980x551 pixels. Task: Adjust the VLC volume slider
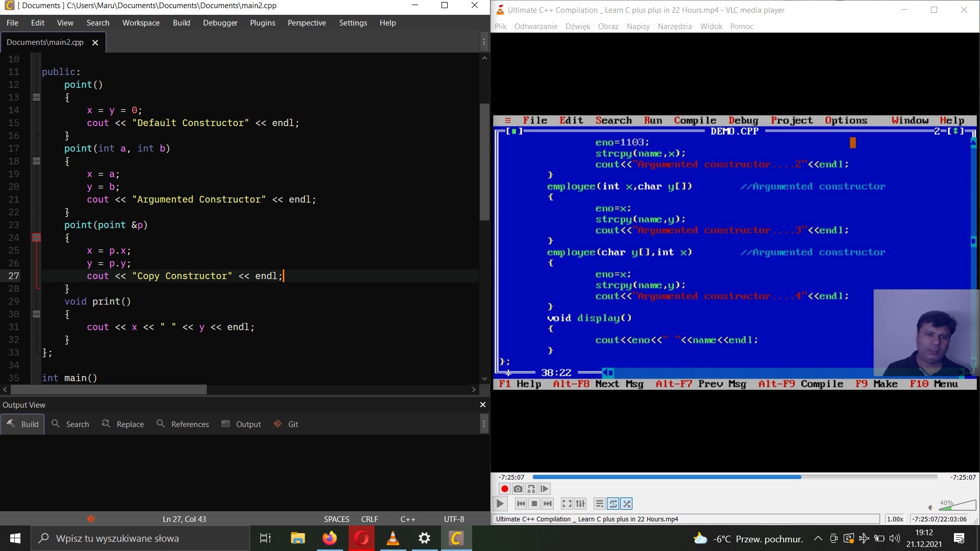point(958,505)
